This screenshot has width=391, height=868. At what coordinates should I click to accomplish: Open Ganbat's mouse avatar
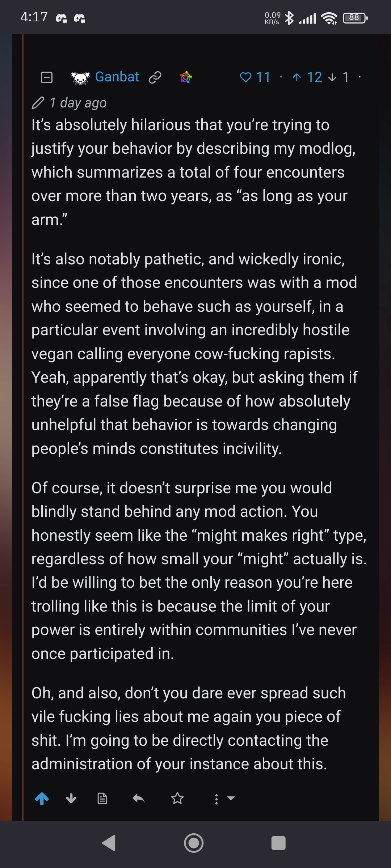tap(80, 77)
